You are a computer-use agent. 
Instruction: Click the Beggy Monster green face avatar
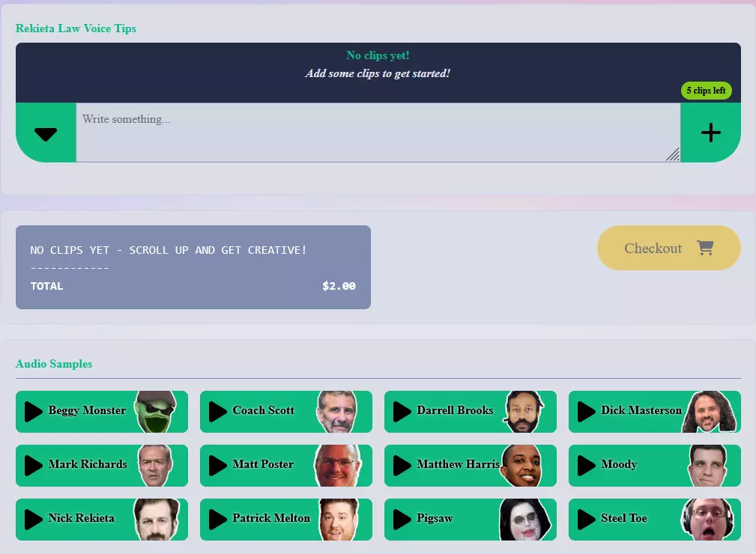[156, 412]
